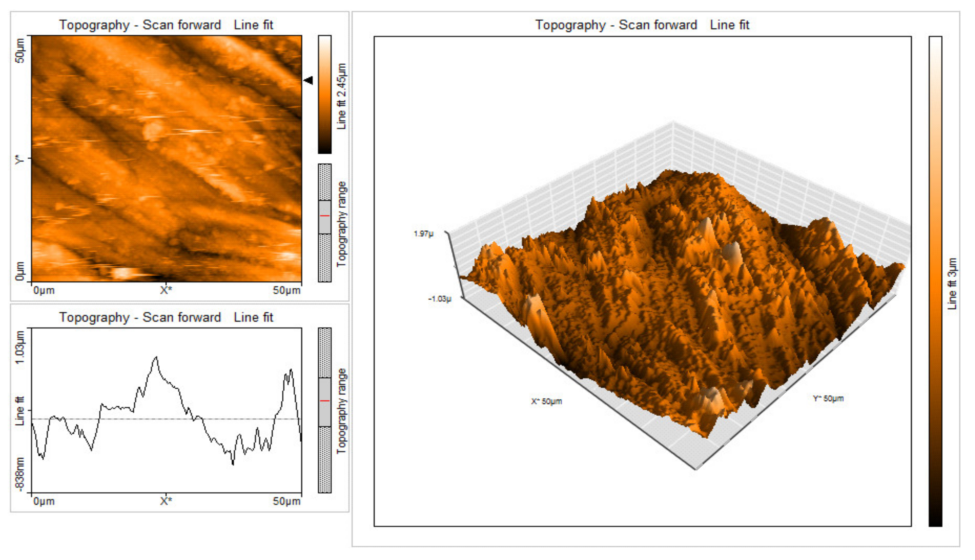
Task: Click the 2D image title 'Topography - Scan forward'
Action: (x=140, y=25)
